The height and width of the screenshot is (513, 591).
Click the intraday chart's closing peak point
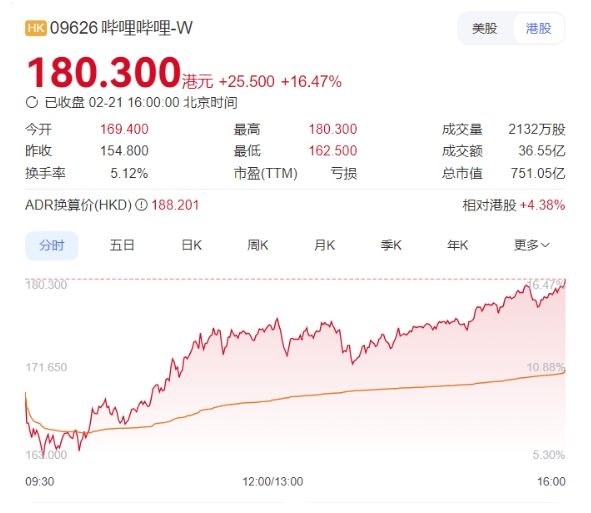[565, 280]
